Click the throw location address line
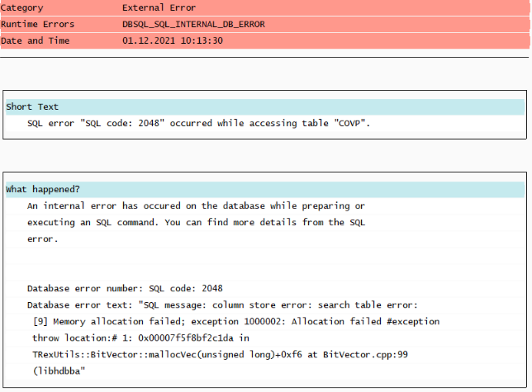The height and width of the screenshot is (392, 532). tap(140, 338)
